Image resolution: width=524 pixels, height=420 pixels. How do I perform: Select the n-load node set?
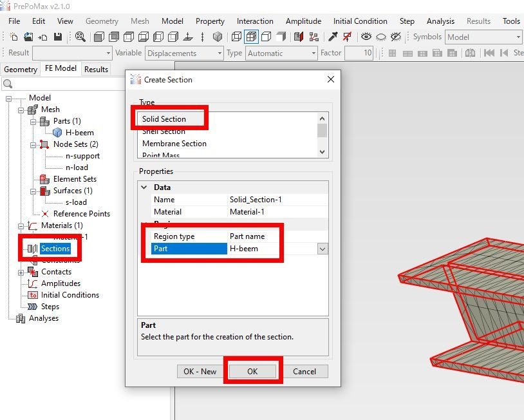click(x=77, y=167)
